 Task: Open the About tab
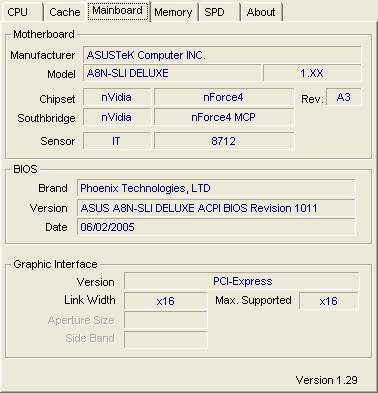tap(261, 12)
